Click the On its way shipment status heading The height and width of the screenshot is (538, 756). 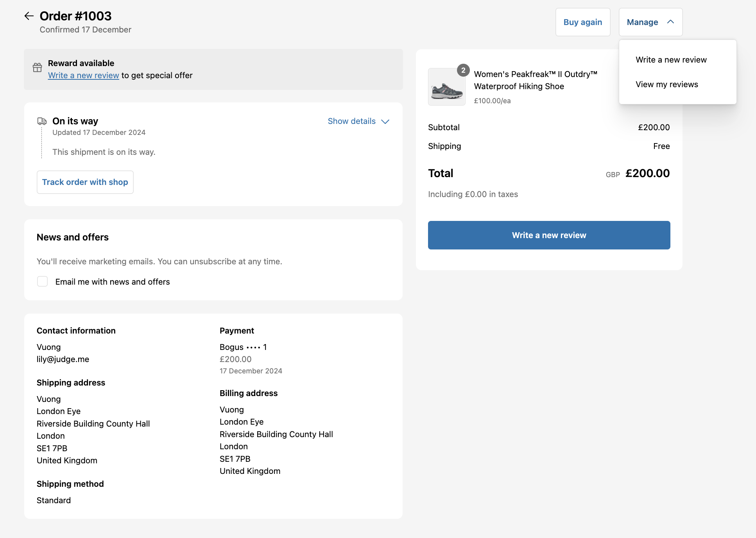click(x=75, y=121)
